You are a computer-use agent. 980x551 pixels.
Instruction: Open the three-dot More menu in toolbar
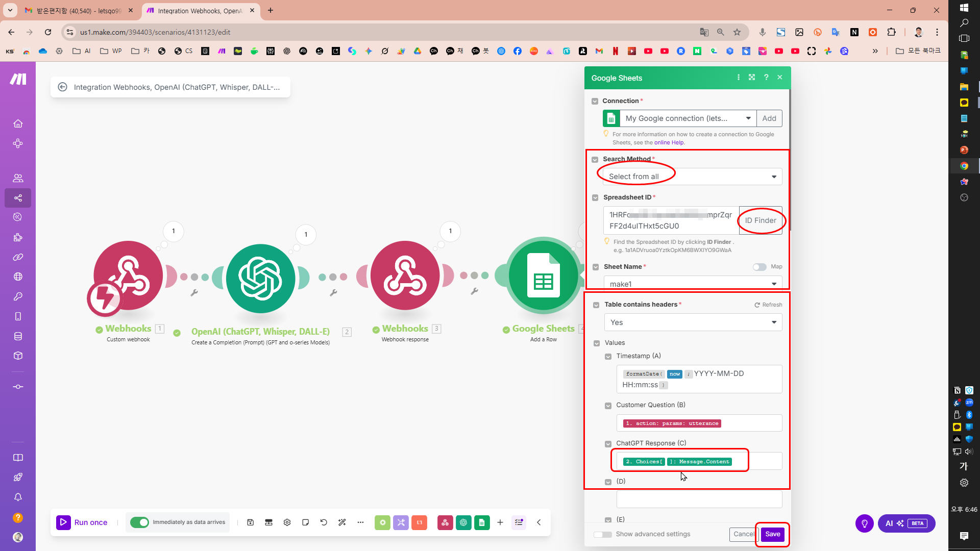(x=360, y=522)
